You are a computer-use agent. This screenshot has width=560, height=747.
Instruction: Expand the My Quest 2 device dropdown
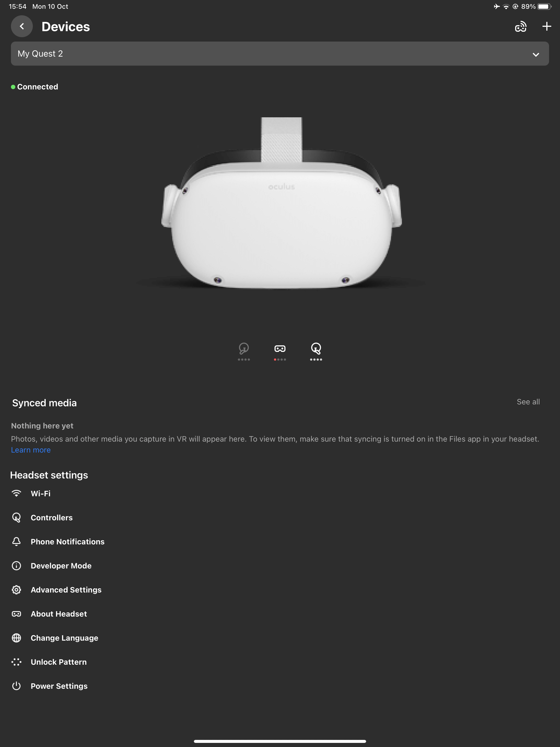click(x=535, y=54)
